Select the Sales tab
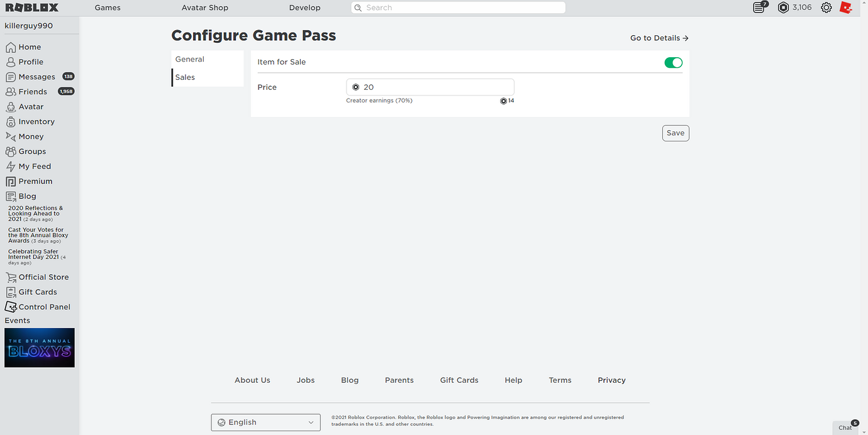Viewport: 868px width, 435px height. [x=208, y=77]
